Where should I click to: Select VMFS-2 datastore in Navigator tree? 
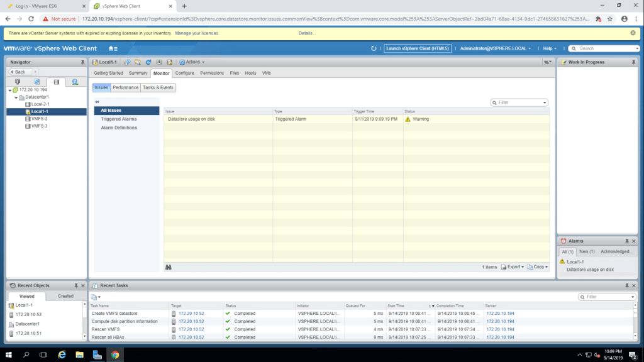tap(40, 119)
